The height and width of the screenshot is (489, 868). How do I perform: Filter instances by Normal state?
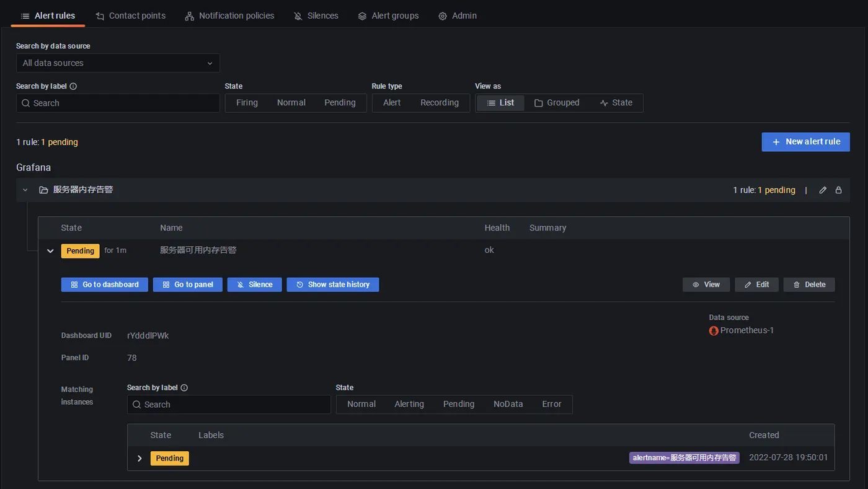click(361, 404)
